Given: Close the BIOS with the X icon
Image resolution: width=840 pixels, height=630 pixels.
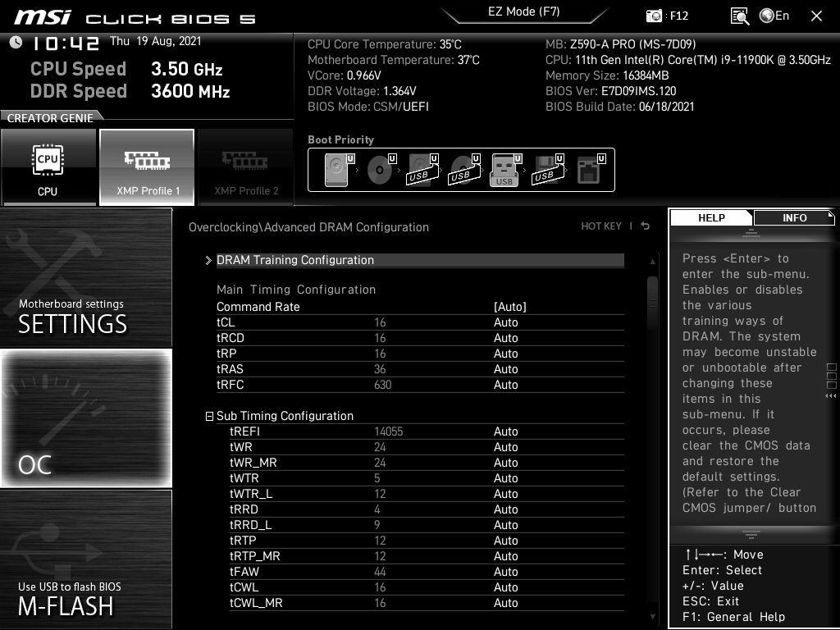Looking at the screenshot, I should pos(816,16).
